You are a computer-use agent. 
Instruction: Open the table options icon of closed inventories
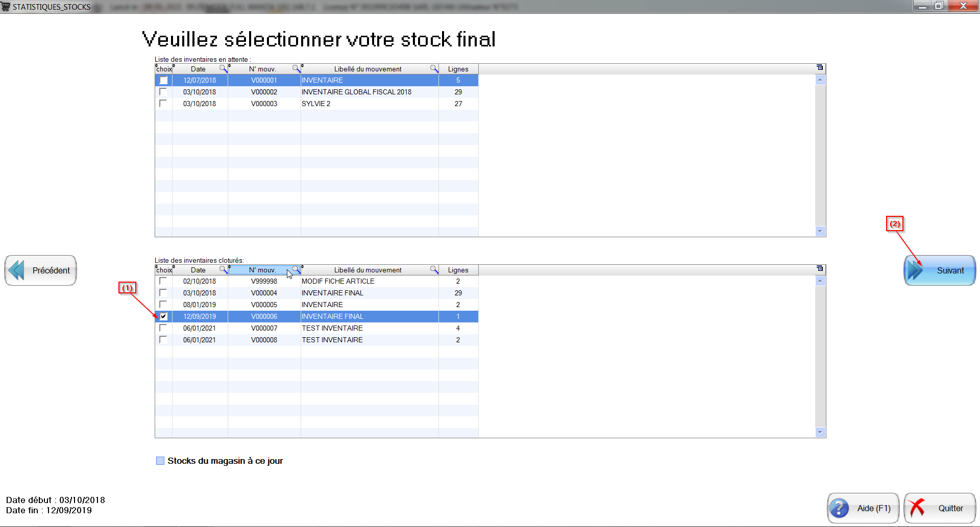tap(820, 268)
